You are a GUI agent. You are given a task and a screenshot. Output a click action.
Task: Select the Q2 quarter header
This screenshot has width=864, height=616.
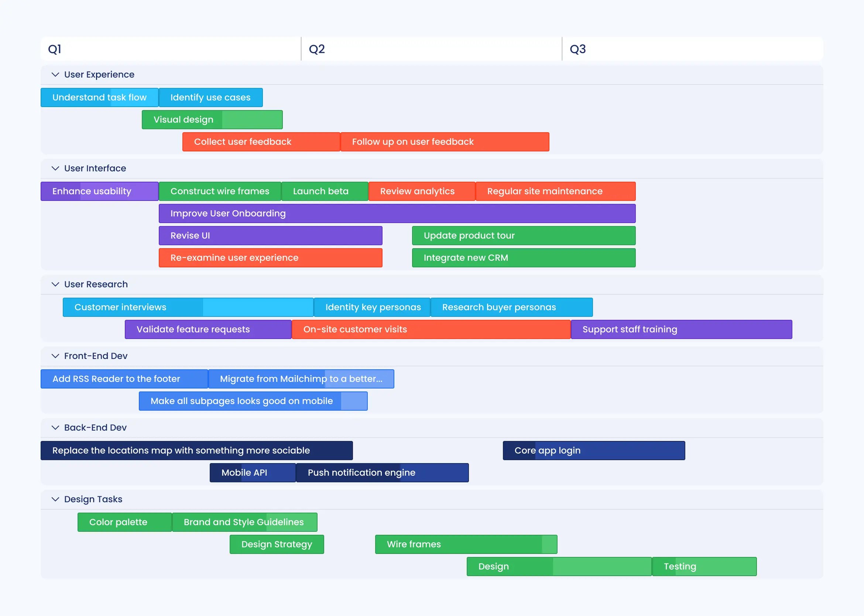tap(432, 49)
